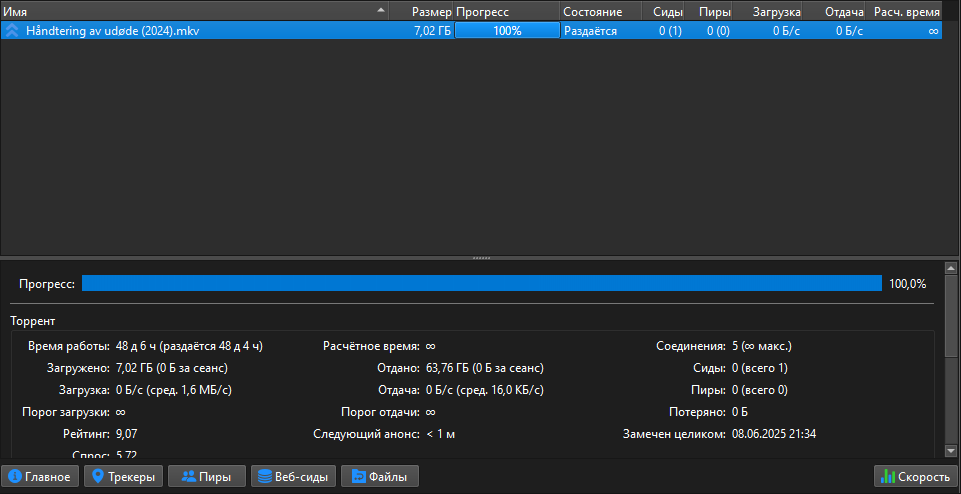Sort the list by Имя column
This screenshot has height=494, width=961.
[x=195, y=12]
